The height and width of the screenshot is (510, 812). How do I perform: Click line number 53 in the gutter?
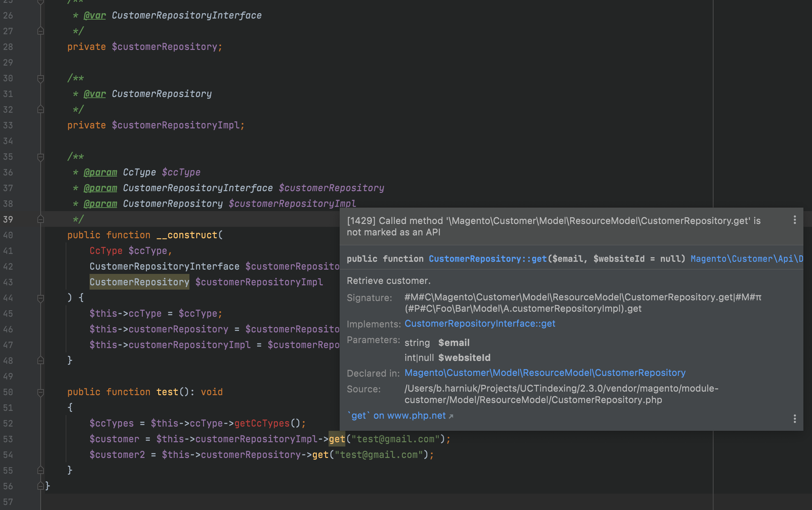click(8, 439)
